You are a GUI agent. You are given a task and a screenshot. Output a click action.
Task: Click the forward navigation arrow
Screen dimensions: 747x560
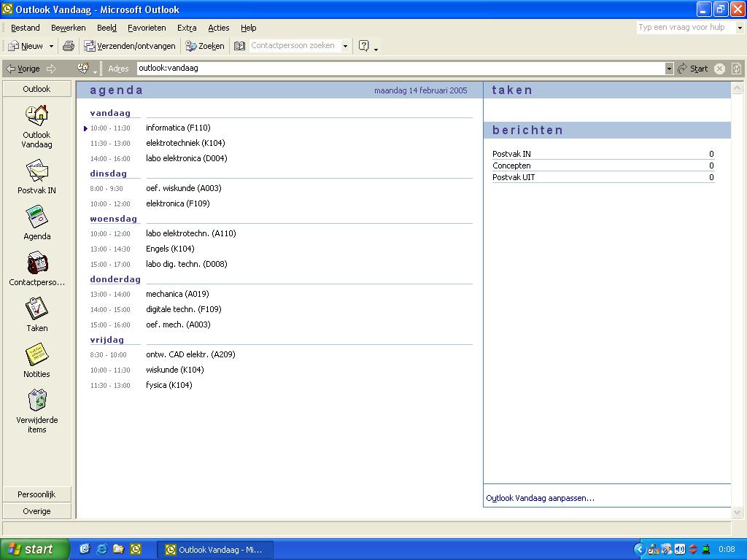[x=52, y=69]
